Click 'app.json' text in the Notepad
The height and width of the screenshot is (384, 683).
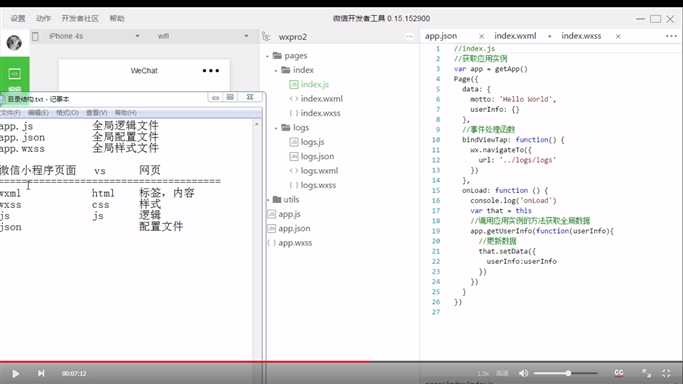pyautogui.click(x=22, y=138)
